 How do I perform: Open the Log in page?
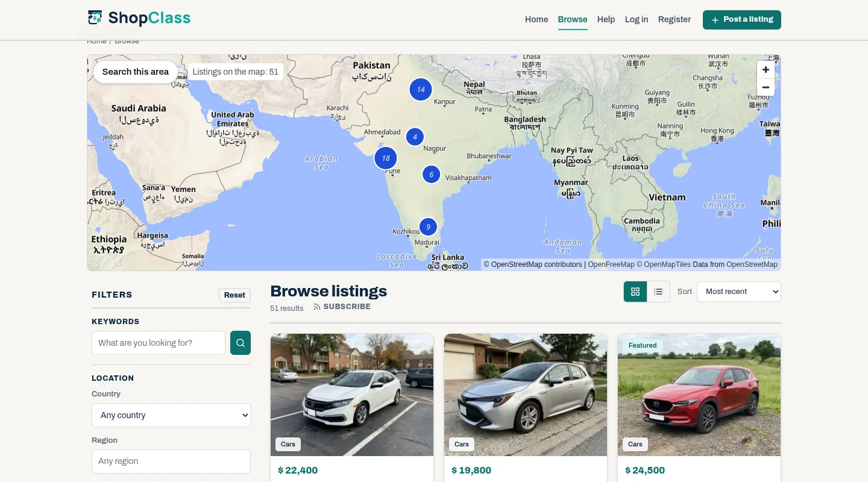pos(637,19)
